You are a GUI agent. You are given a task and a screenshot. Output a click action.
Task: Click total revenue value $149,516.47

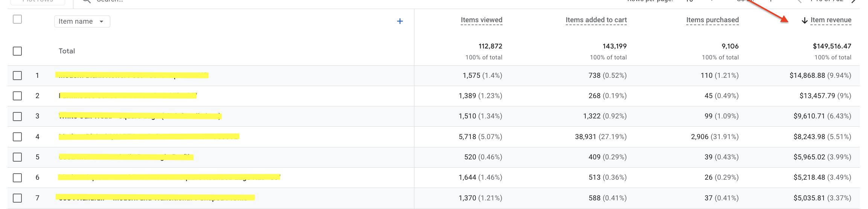(x=832, y=46)
